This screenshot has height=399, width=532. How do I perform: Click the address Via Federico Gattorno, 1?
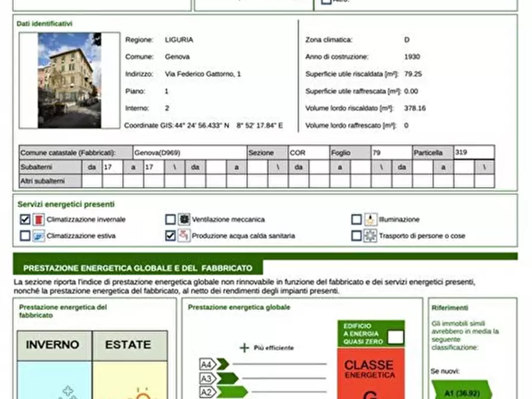point(203,74)
